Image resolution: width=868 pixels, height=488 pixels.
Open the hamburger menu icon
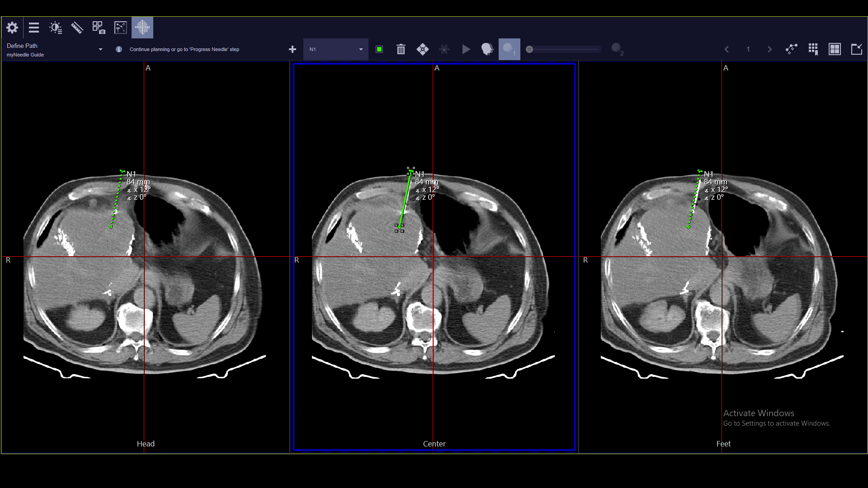point(34,27)
